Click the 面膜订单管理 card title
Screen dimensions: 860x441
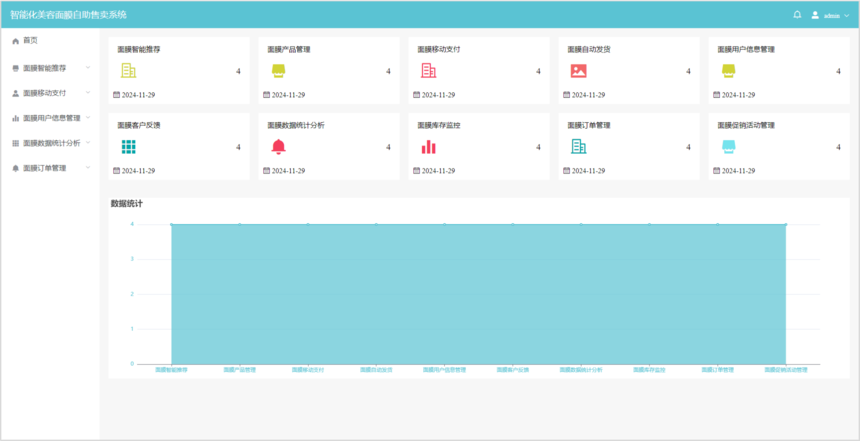589,126
